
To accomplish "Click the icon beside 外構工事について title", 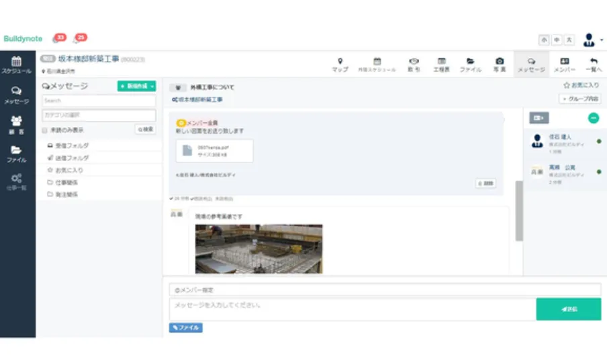I will (x=178, y=87).
